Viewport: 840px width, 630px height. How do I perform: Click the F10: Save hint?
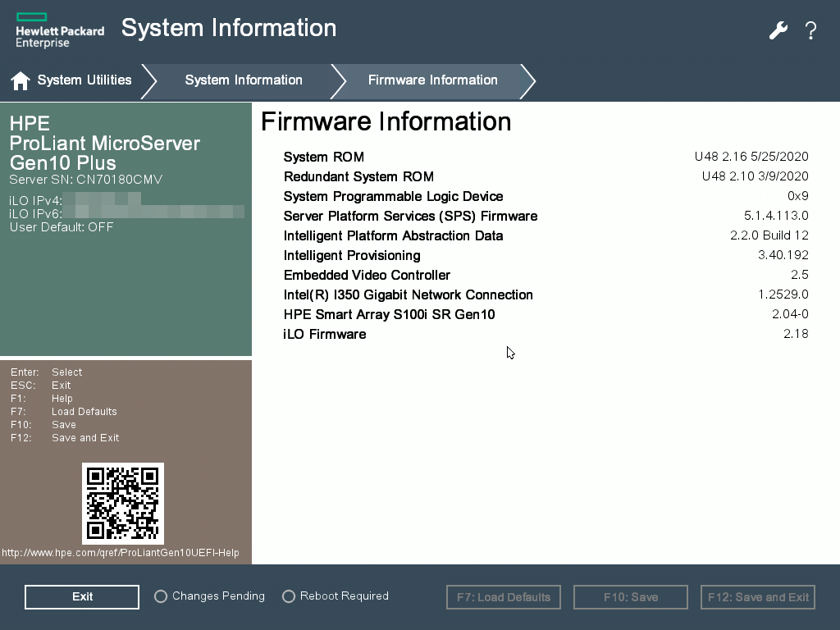coord(43,425)
